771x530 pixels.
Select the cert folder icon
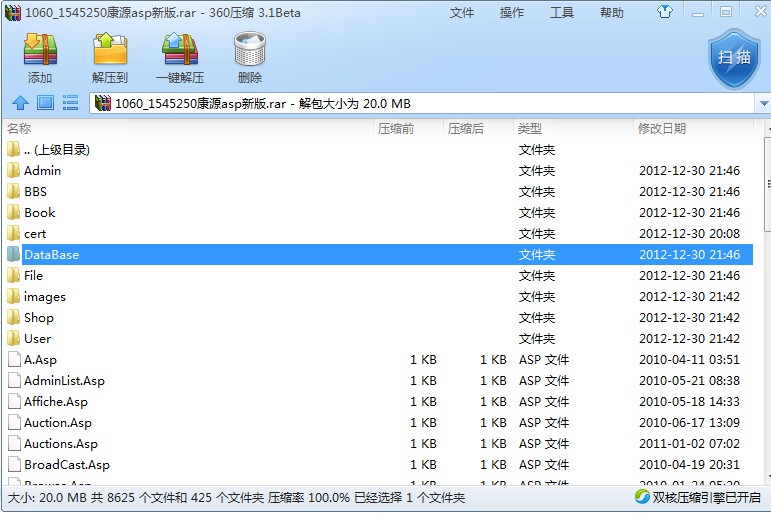(x=14, y=234)
